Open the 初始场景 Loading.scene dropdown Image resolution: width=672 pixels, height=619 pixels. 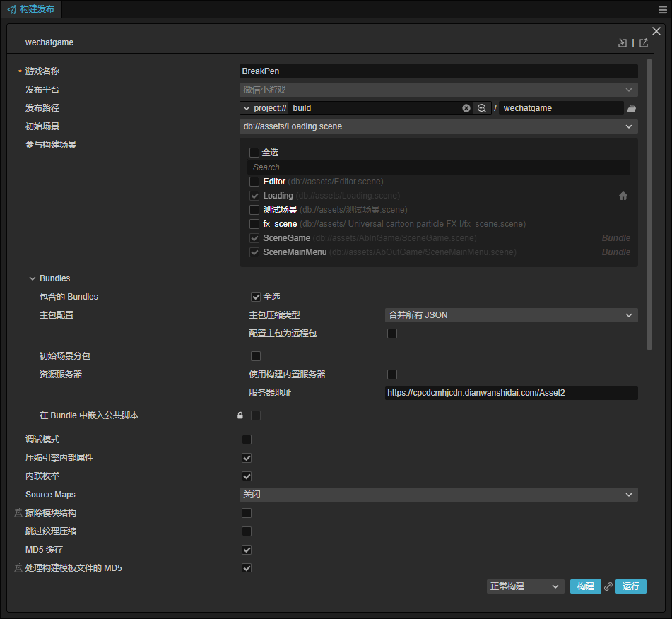(x=438, y=126)
